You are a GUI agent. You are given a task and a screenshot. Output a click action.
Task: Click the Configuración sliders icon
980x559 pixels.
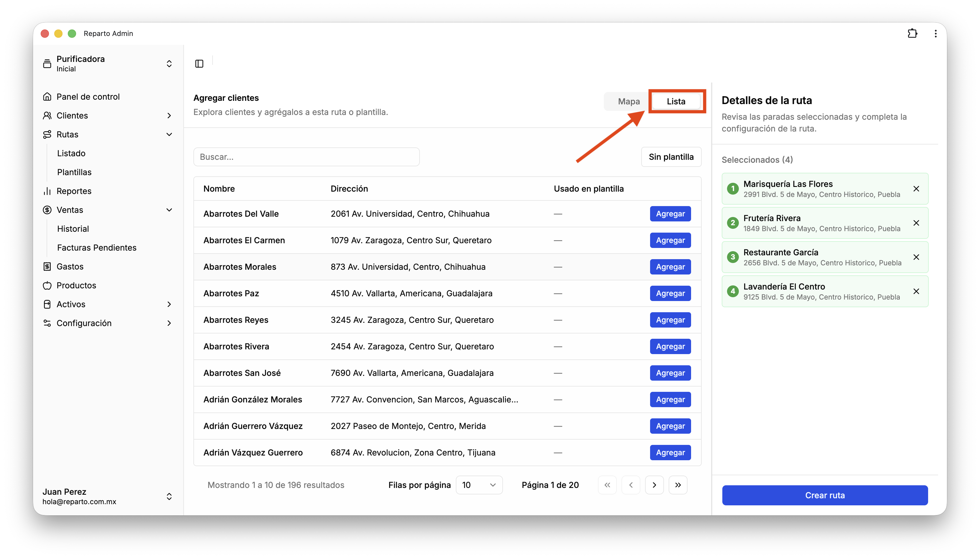[47, 323]
